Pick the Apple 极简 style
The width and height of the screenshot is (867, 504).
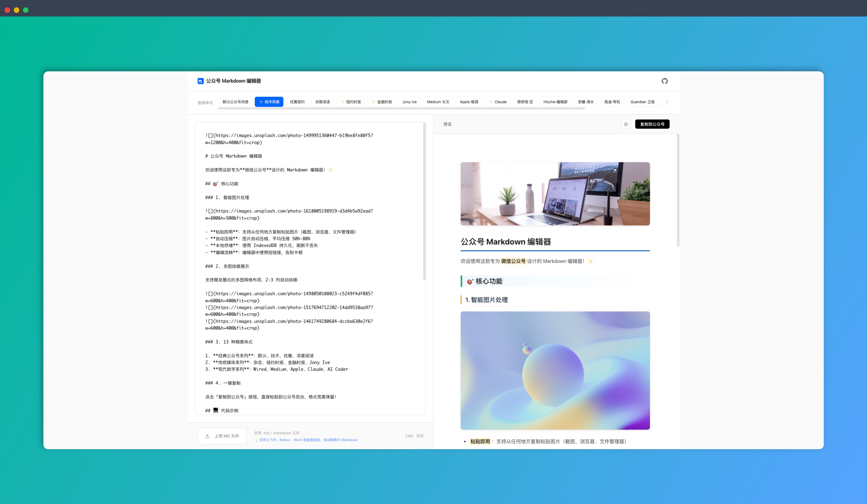tap(468, 102)
